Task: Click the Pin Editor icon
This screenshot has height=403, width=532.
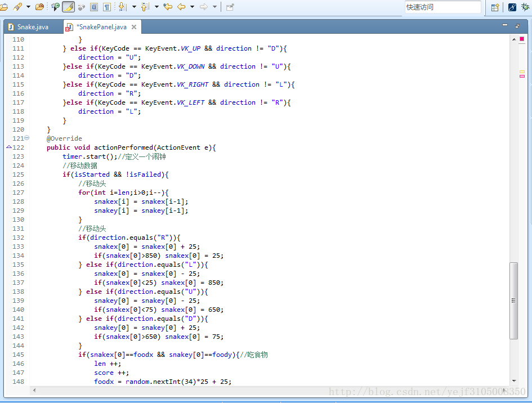Action: click(x=230, y=7)
